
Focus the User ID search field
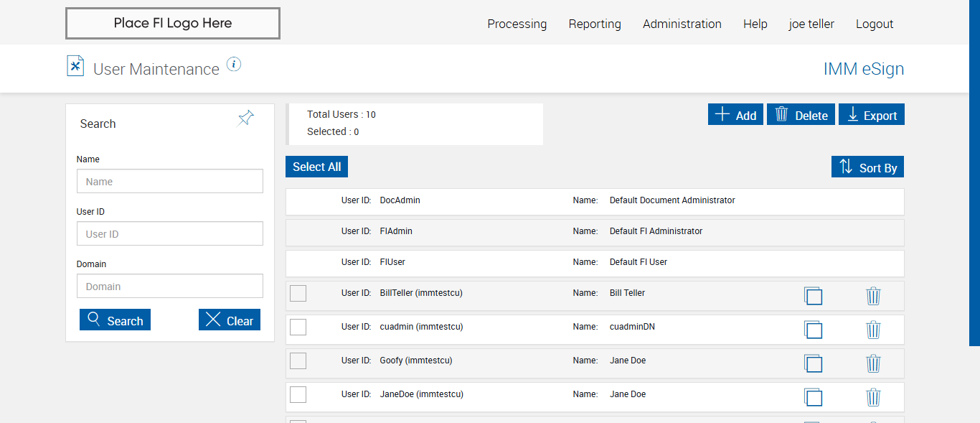(x=170, y=233)
